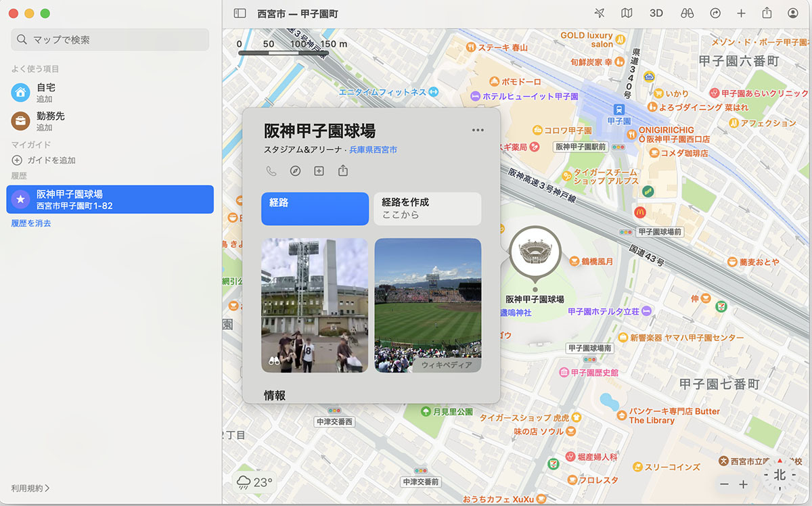Select 甲子園ホテル夕立荘 hotel marker
The height and width of the screenshot is (506, 812).
tap(646, 312)
